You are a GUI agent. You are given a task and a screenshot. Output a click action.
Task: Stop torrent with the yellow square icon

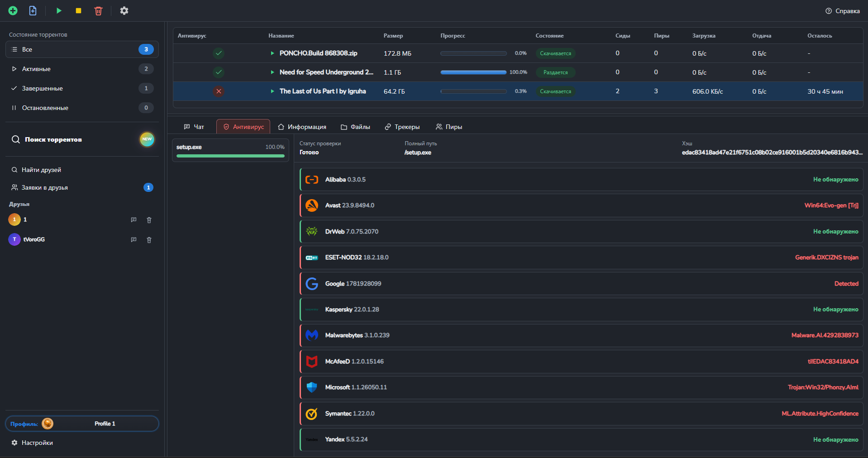[78, 10]
